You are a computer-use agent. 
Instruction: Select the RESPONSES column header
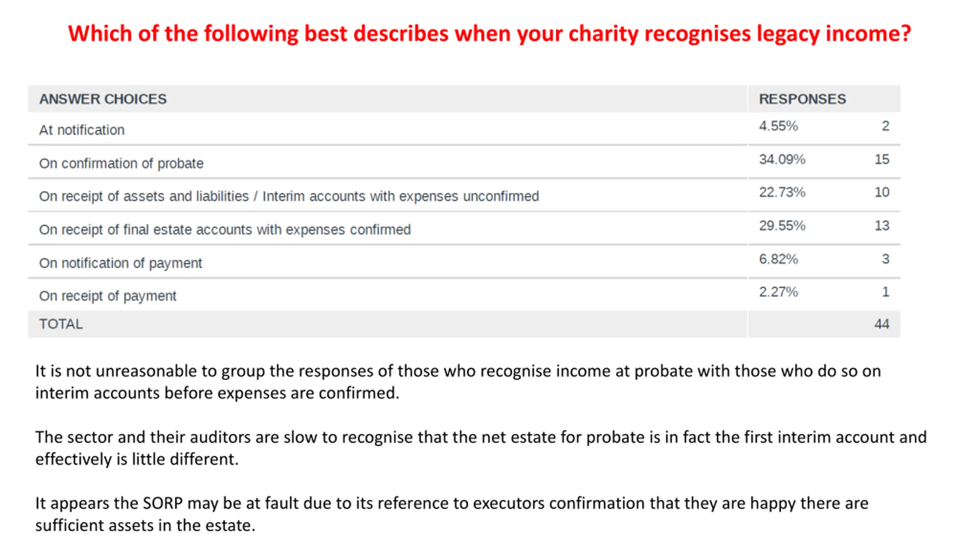tap(802, 99)
